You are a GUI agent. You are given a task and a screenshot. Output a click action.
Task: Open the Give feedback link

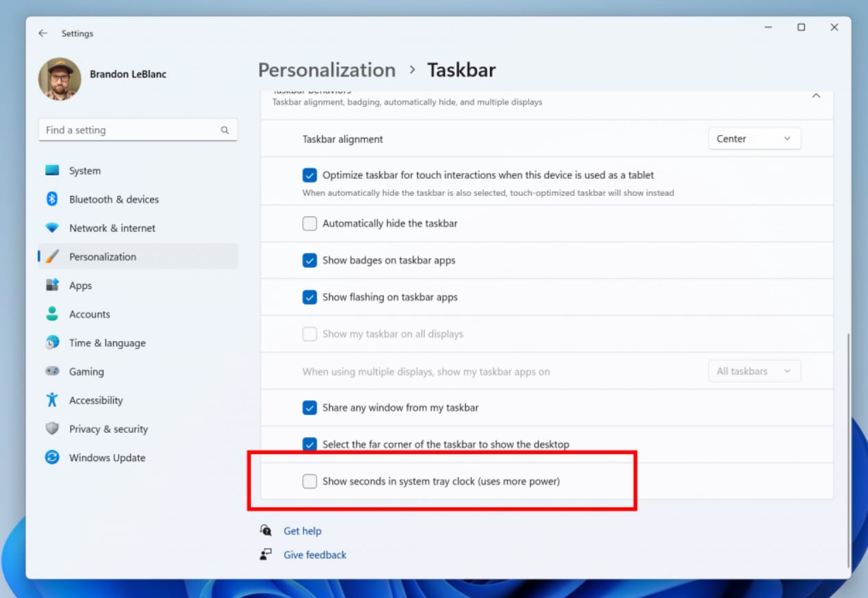pos(314,555)
